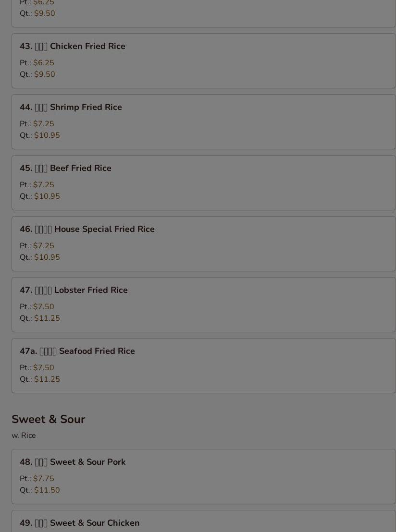The image size is (396, 532).
Task: Click Shrimp Fried Rice quart price $10.95
Action: pos(47,135)
